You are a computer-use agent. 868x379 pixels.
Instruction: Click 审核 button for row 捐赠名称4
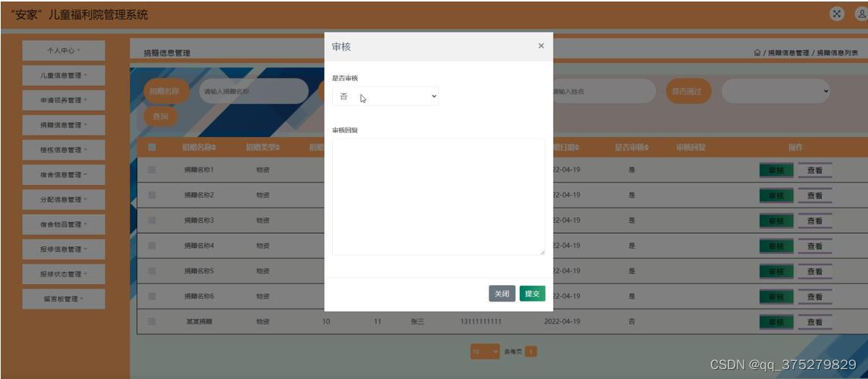pyautogui.click(x=776, y=246)
